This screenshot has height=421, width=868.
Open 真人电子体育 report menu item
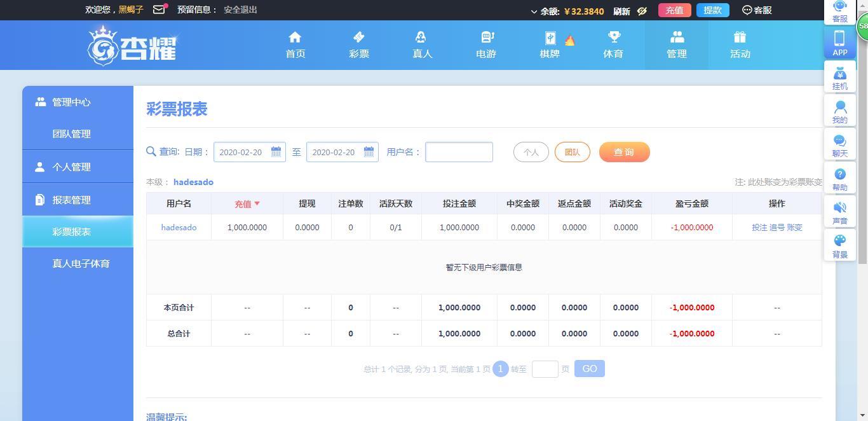[x=81, y=263]
